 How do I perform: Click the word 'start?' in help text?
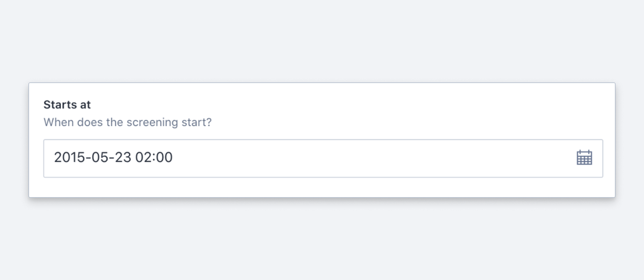click(x=197, y=122)
